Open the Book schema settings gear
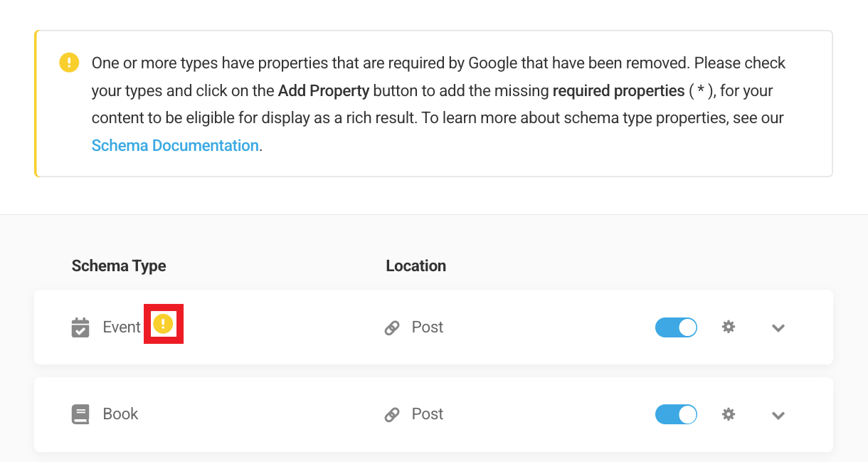The image size is (868, 462). [x=728, y=414]
